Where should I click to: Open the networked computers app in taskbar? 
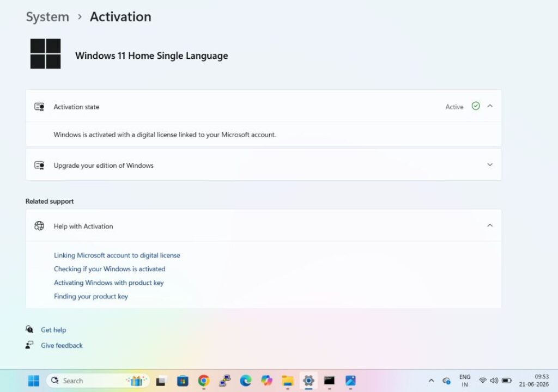225,381
